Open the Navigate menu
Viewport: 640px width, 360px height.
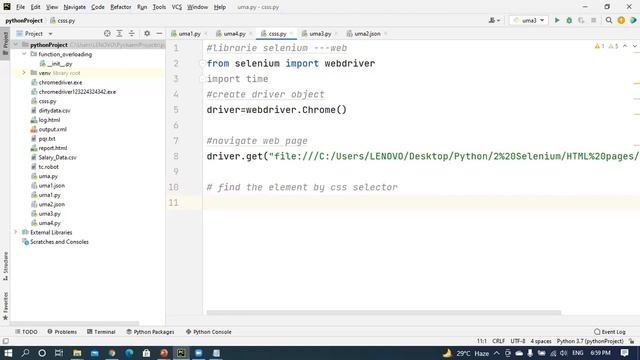(75, 7)
